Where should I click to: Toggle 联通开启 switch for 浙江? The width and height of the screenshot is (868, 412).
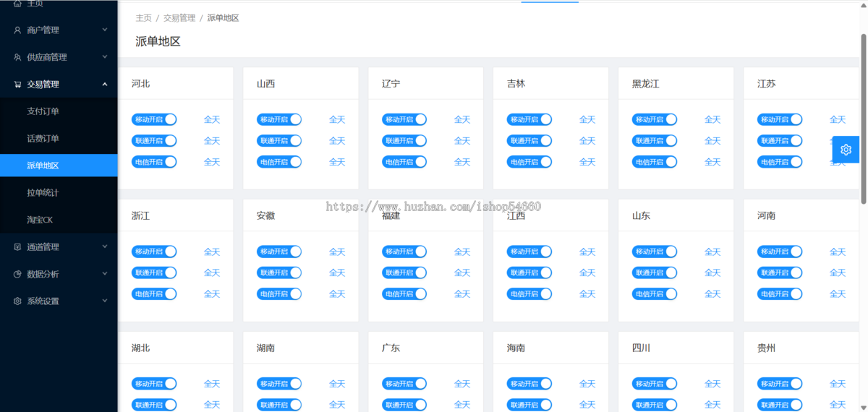tap(154, 273)
